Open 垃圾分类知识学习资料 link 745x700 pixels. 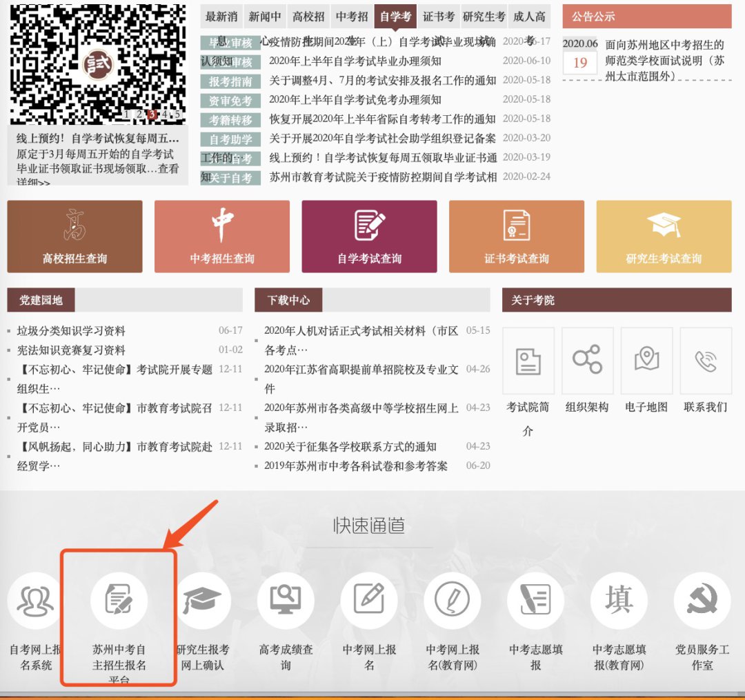point(71,331)
